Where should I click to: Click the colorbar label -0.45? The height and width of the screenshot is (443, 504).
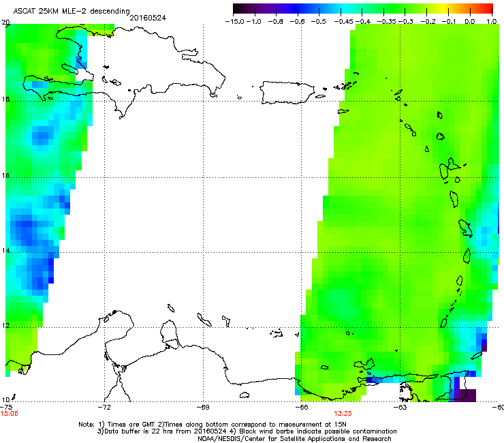(344, 22)
